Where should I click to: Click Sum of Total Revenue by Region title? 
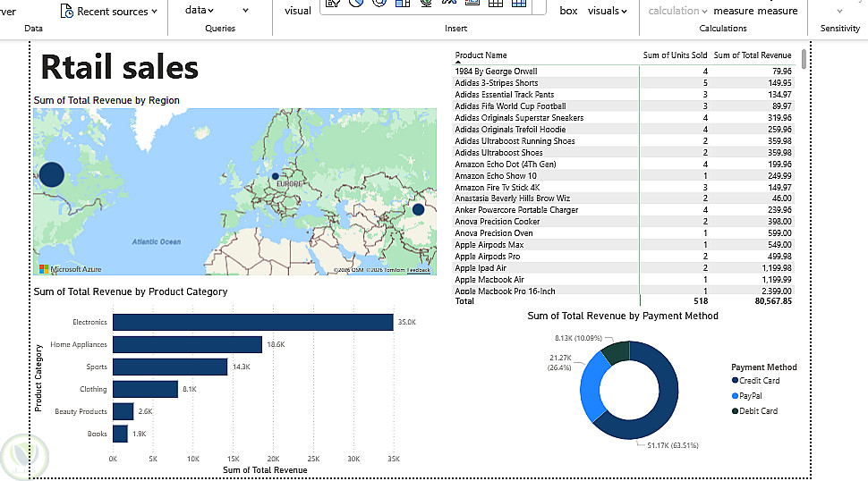coord(106,100)
